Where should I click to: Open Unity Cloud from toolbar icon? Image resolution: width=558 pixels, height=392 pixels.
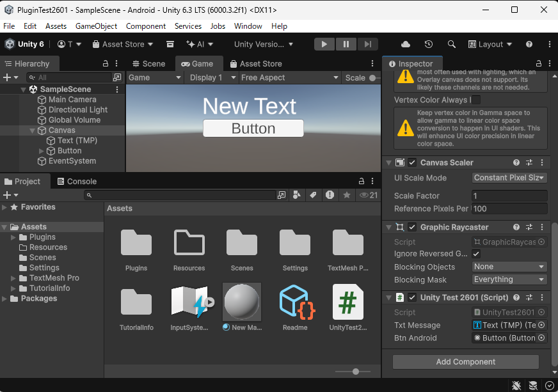(406, 44)
